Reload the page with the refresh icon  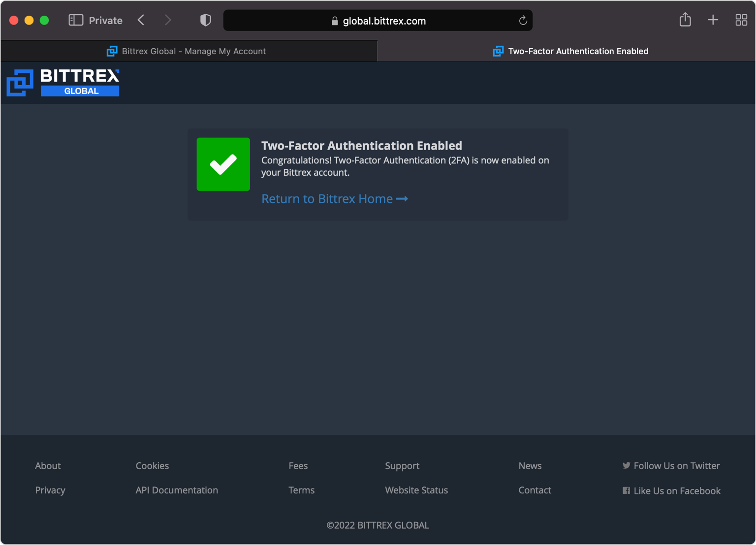click(x=523, y=20)
